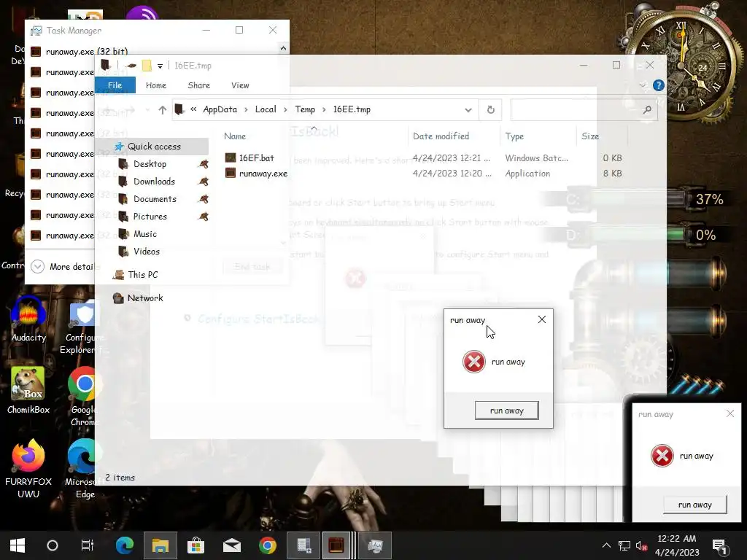Open Microsoft Store from taskbar
Viewport: 747px width, 560px height.
(196, 545)
